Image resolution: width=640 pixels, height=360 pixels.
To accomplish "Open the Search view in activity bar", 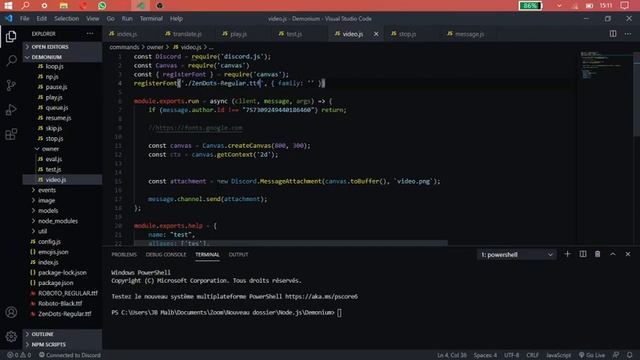I will [11, 61].
